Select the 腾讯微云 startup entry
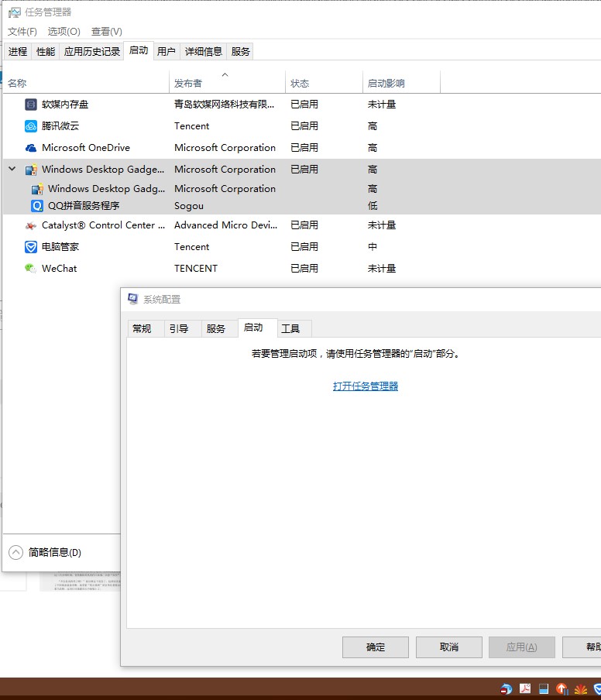Viewport: 601px width, 700px height. 60,126
